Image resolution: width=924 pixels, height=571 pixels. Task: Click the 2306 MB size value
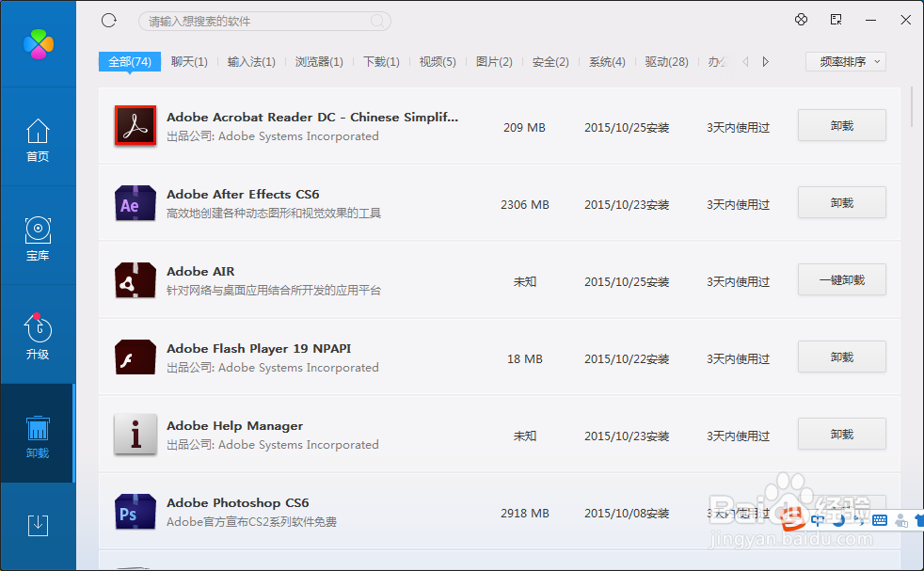(x=524, y=204)
